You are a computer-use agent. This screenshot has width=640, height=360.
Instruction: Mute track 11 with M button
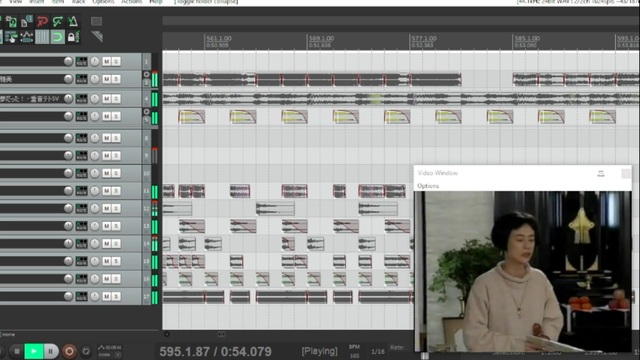pos(107,191)
